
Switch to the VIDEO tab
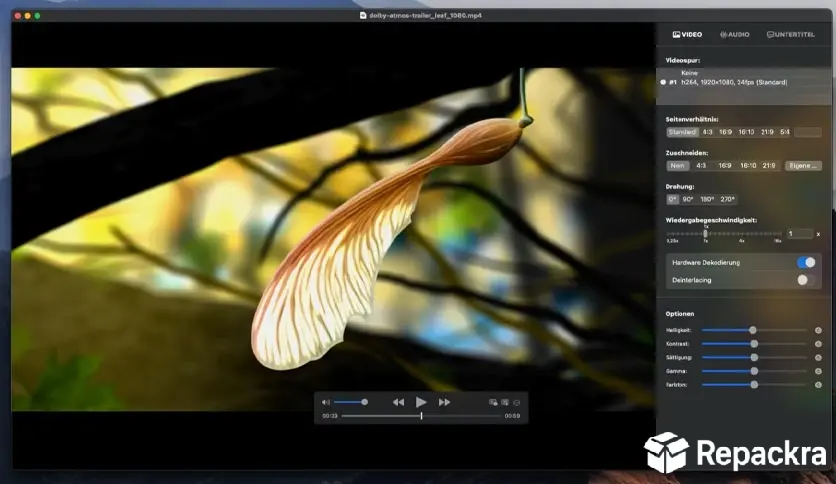coord(687,35)
